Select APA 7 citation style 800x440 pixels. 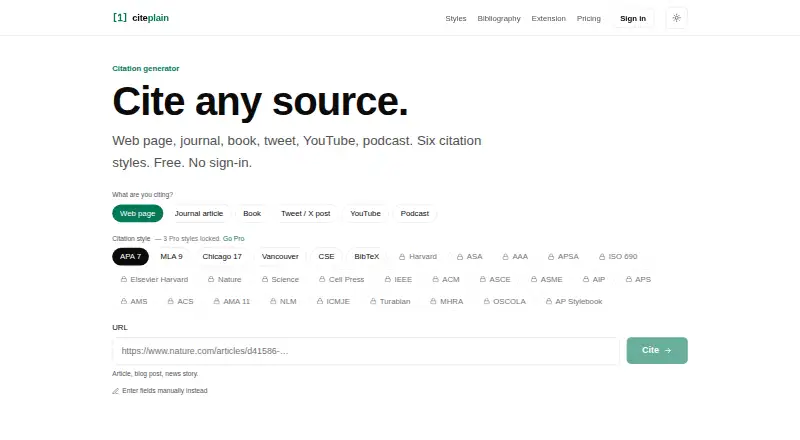pyautogui.click(x=131, y=257)
